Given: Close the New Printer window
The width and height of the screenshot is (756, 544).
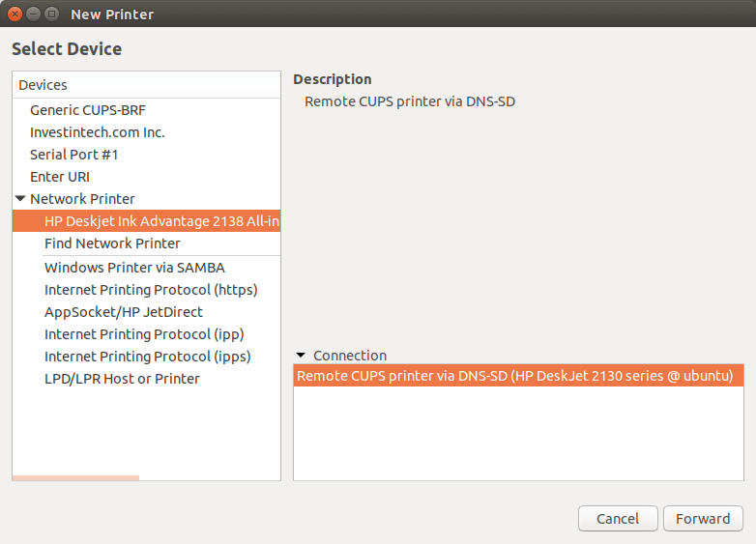Looking at the screenshot, I should point(15,14).
